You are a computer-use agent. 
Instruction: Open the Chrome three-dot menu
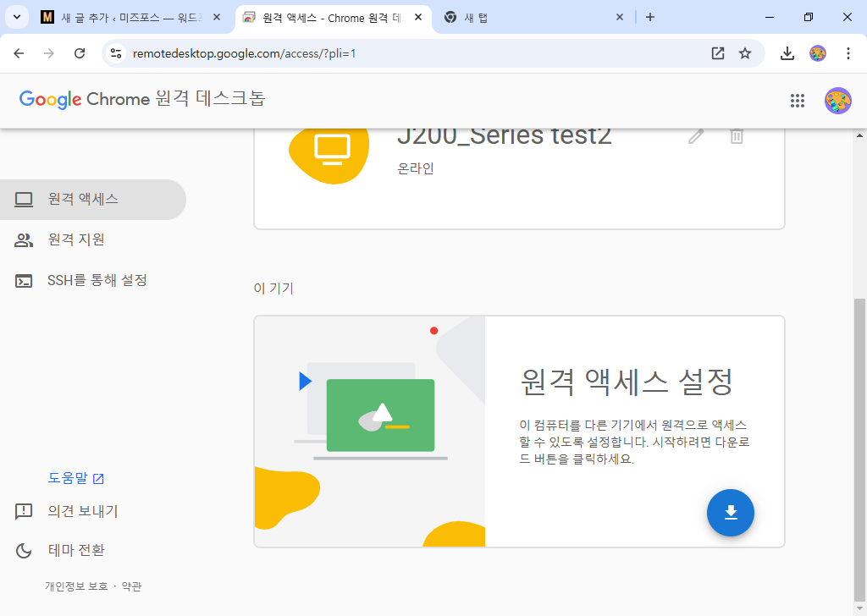coord(848,53)
